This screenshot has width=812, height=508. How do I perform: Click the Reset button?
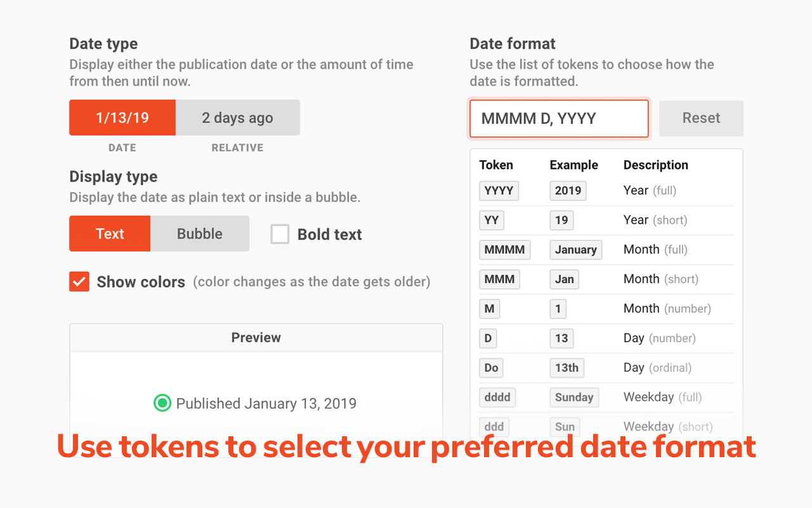701,118
